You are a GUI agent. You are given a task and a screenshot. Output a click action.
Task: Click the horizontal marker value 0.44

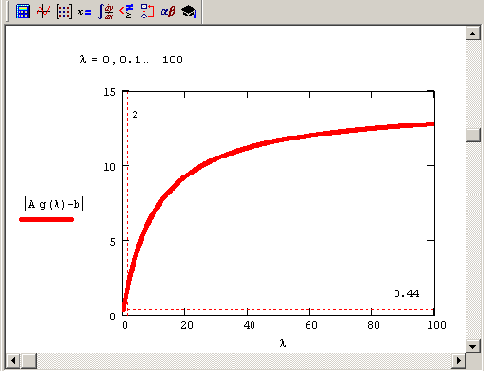pos(407,294)
